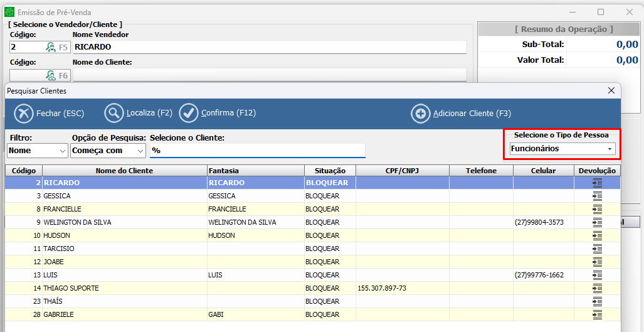Screen dimensions: 644x332
Task: Click Devolução icon in RICARDO row
Action: tap(597, 183)
